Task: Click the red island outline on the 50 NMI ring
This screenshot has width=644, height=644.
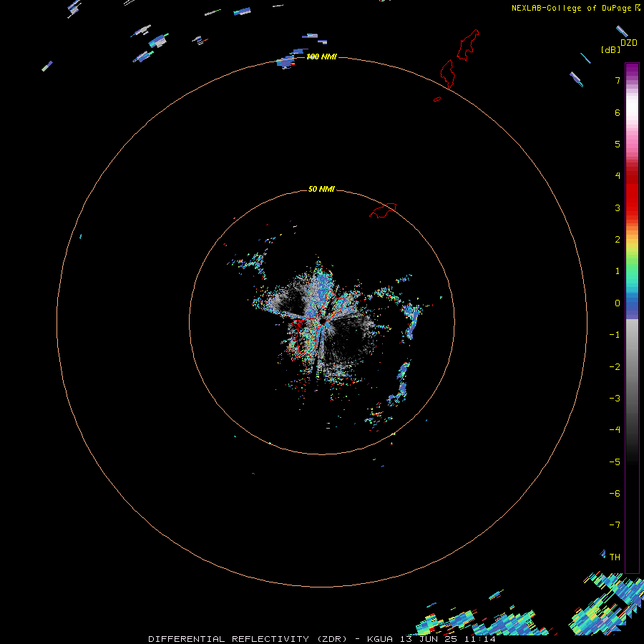Action: (383, 210)
